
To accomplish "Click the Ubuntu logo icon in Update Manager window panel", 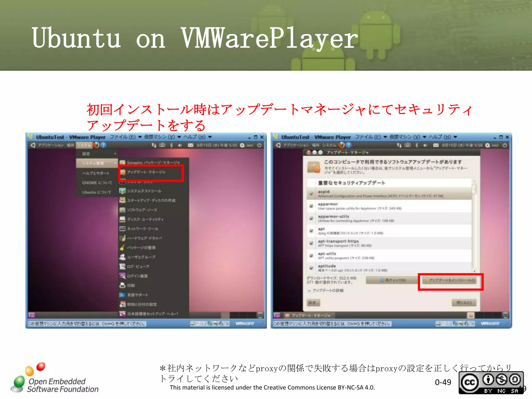I will point(278,145).
